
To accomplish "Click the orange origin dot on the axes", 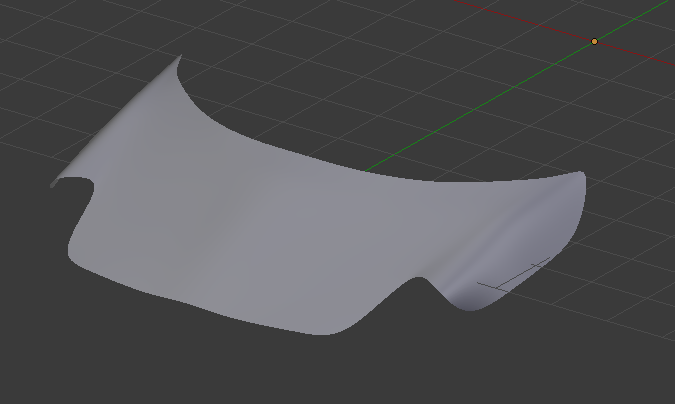I will coord(594,42).
